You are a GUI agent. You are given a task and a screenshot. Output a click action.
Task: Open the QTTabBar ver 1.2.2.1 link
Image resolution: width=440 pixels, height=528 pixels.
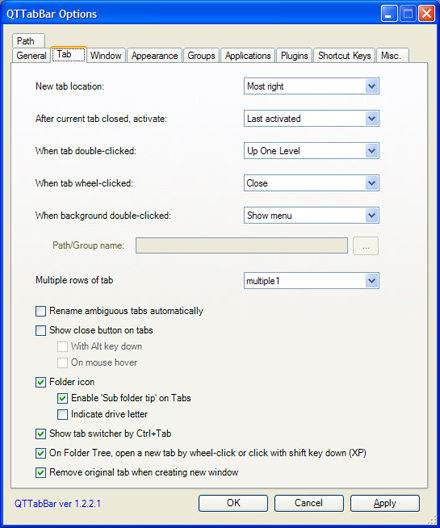[58, 504]
